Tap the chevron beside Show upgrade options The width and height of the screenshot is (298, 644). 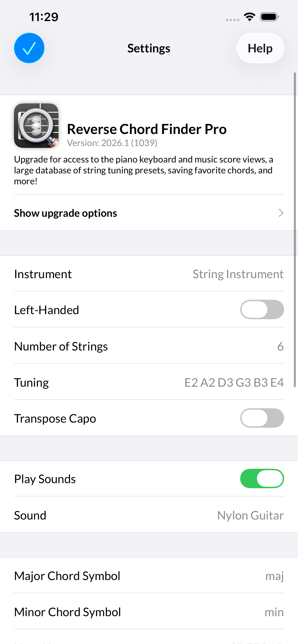[281, 213]
